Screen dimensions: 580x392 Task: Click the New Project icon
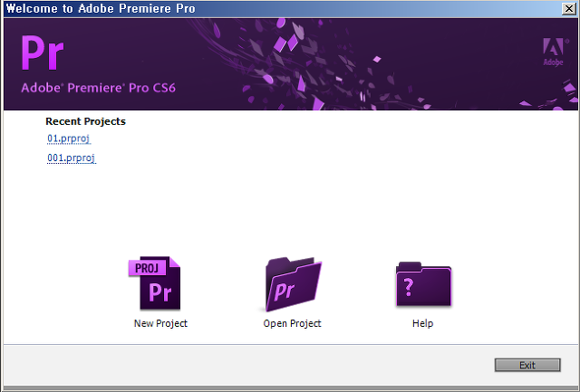point(155,283)
